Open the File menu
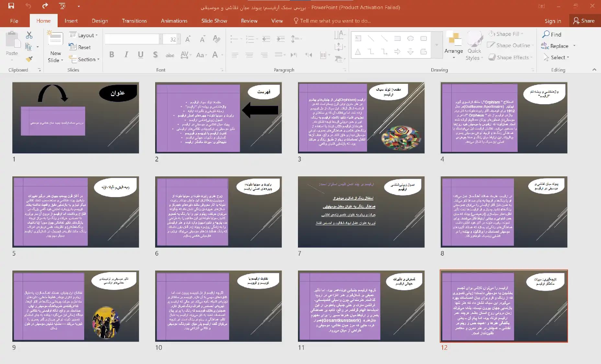The width and height of the screenshot is (601, 364). tap(14, 21)
